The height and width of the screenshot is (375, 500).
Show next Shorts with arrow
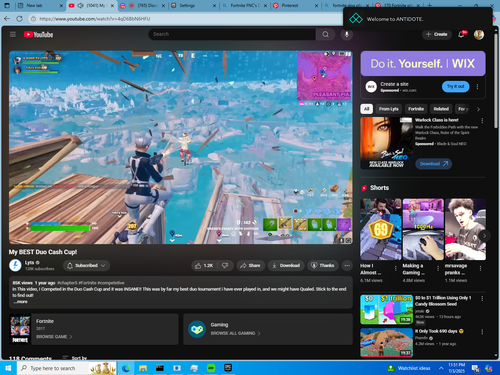(x=484, y=236)
